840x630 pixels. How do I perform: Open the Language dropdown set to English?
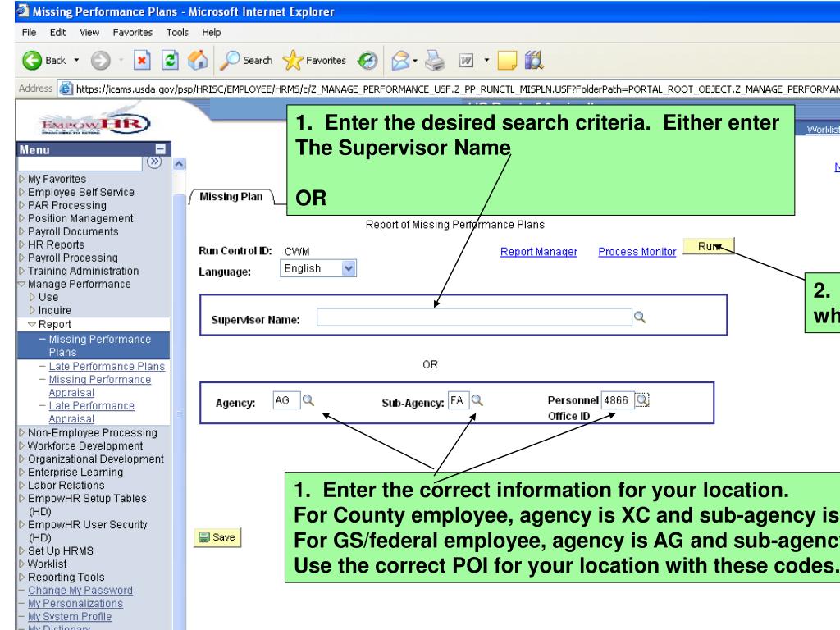pos(318,268)
